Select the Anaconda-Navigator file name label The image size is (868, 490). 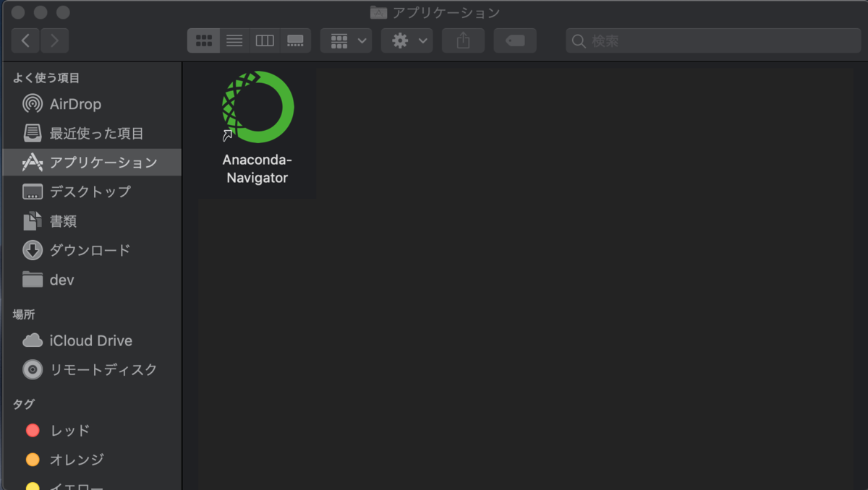258,168
